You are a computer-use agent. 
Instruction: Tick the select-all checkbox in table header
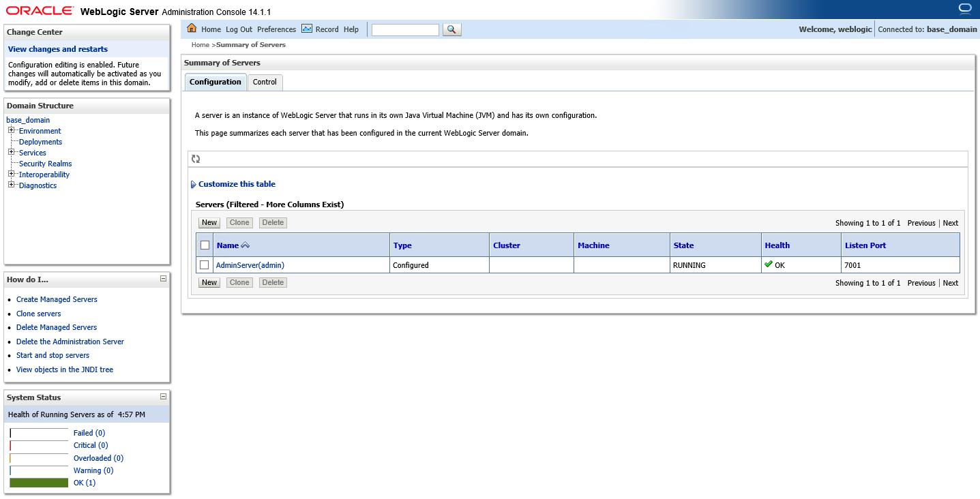(205, 245)
